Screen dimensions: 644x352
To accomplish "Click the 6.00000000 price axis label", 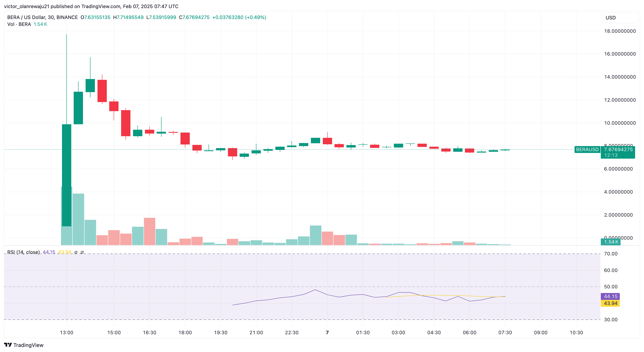I will tap(618, 169).
